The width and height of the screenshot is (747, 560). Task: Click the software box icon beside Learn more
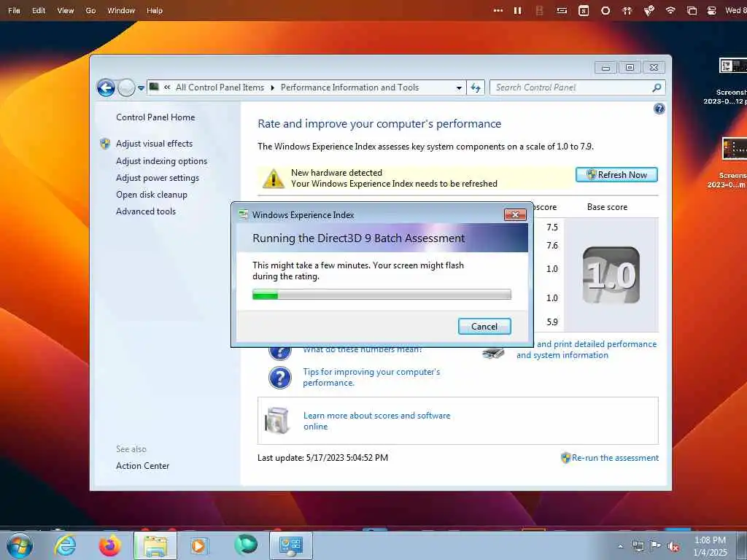click(x=277, y=421)
